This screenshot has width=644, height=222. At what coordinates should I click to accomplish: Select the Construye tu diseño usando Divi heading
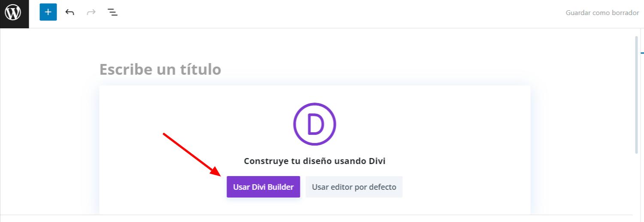(x=314, y=161)
